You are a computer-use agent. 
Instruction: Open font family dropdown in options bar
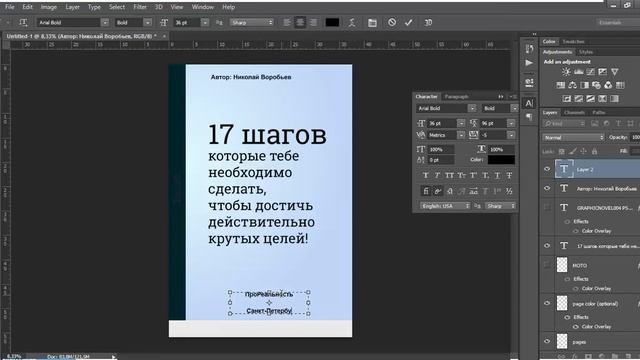point(105,22)
